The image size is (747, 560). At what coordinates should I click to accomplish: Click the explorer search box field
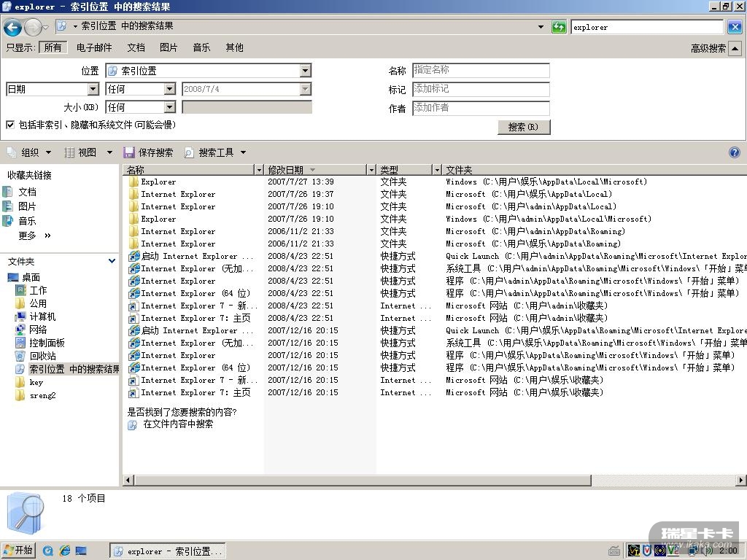pyautogui.click(x=647, y=27)
